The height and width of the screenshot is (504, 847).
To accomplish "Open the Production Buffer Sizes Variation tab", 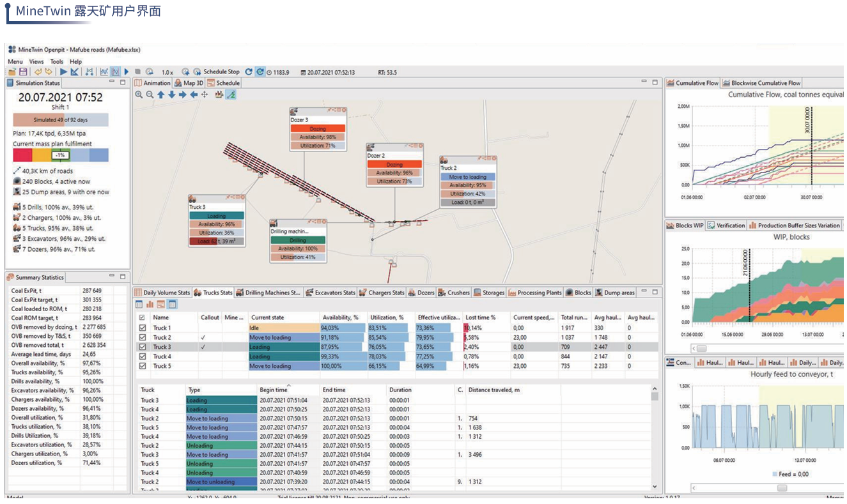I will pyautogui.click(x=795, y=225).
